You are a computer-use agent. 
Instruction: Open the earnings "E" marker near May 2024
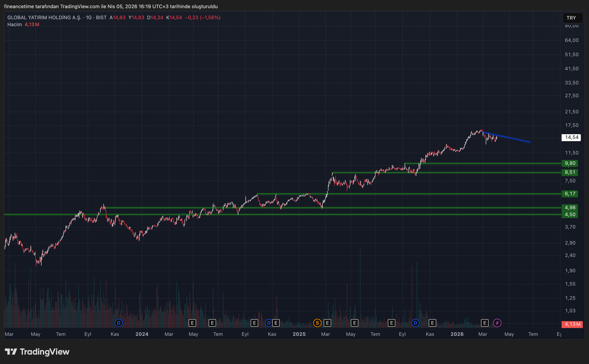[192, 323]
